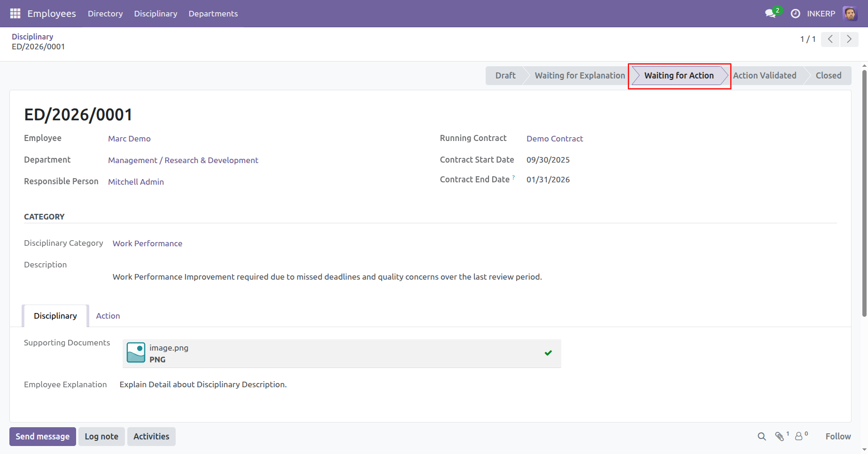
Task: Click the vertical page scrollbar
Action: [x=864, y=193]
